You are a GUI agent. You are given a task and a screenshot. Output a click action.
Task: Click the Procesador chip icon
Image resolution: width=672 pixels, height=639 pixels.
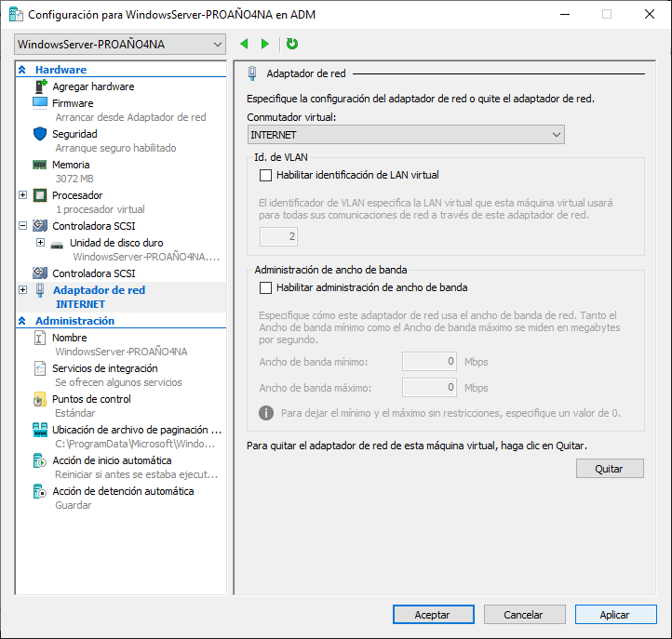pyautogui.click(x=40, y=195)
